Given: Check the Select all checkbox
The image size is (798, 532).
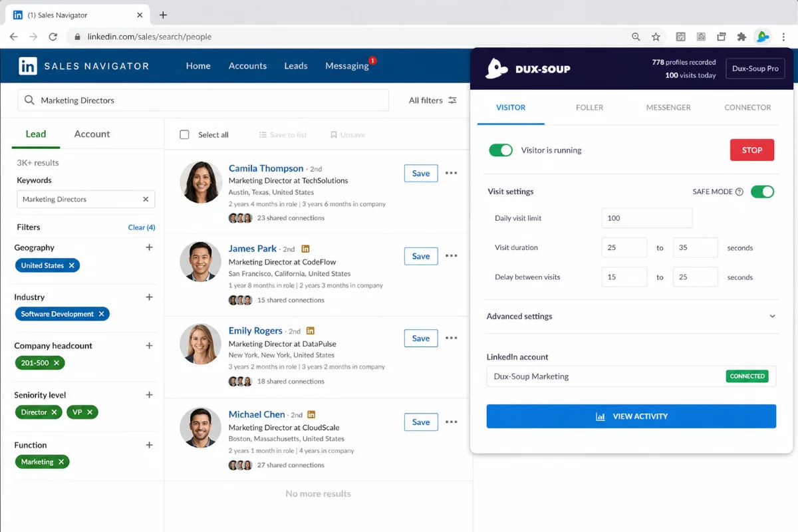Looking at the screenshot, I should click(184, 134).
